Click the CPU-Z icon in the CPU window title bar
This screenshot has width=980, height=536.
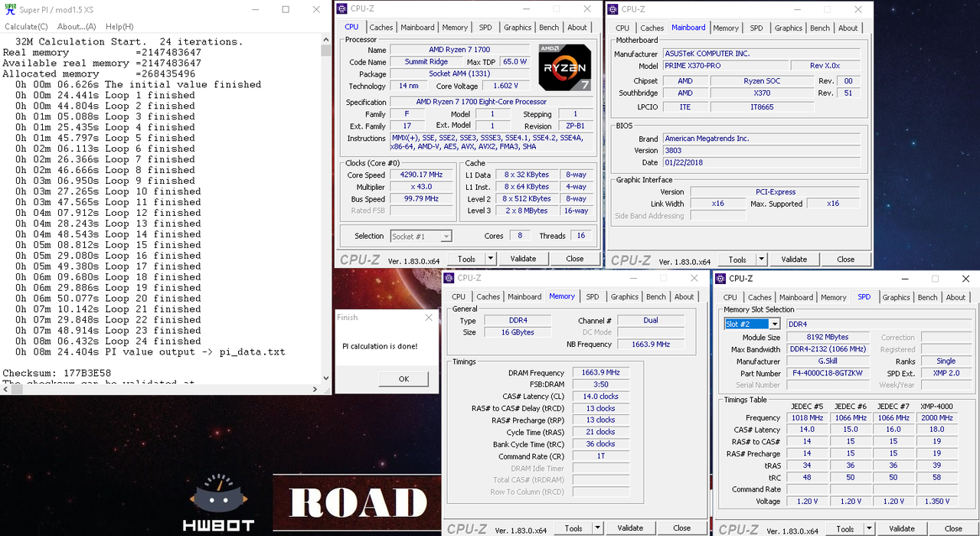341,9
